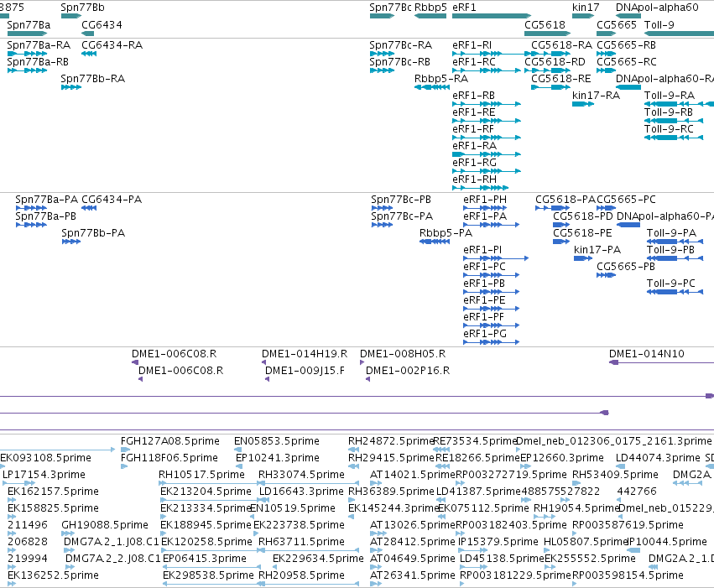
Task: Click transcript eRF1-RG
Action: (x=475, y=163)
